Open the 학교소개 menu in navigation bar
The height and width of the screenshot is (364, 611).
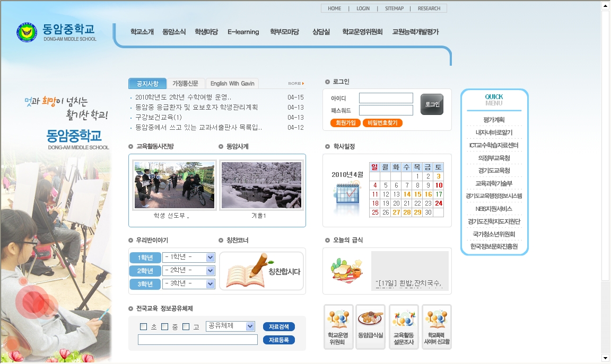(142, 32)
